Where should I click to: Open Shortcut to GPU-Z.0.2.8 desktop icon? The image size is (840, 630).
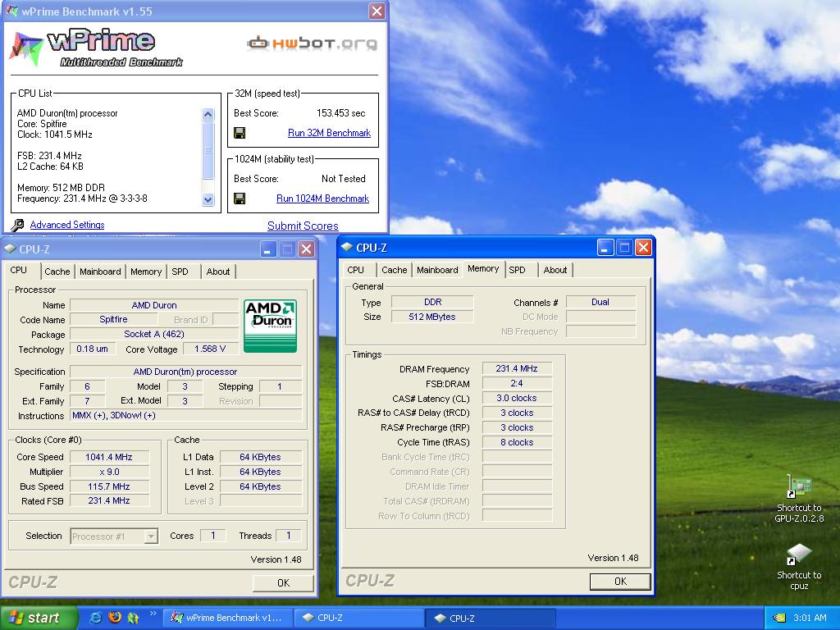(799, 498)
